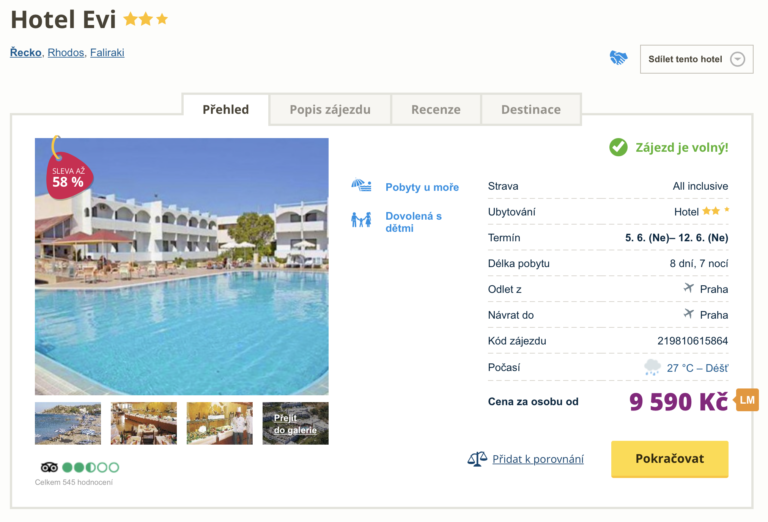Open the Recenze tab

436,109
